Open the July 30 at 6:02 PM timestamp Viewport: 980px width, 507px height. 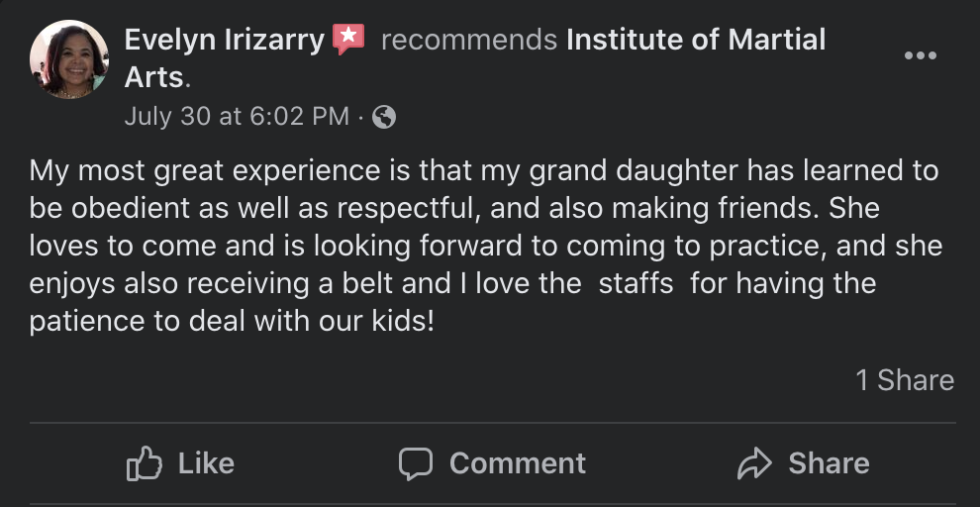237,116
